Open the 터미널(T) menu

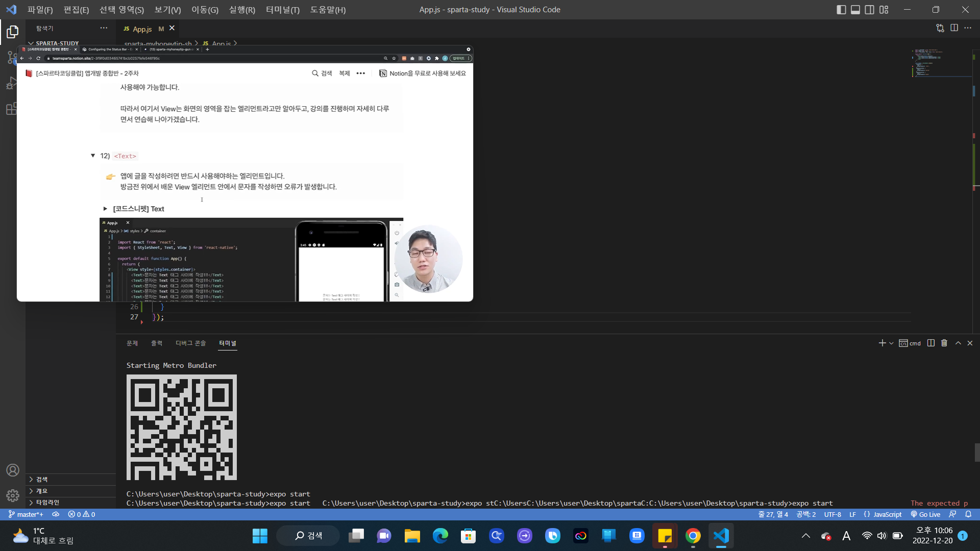coord(283,10)
